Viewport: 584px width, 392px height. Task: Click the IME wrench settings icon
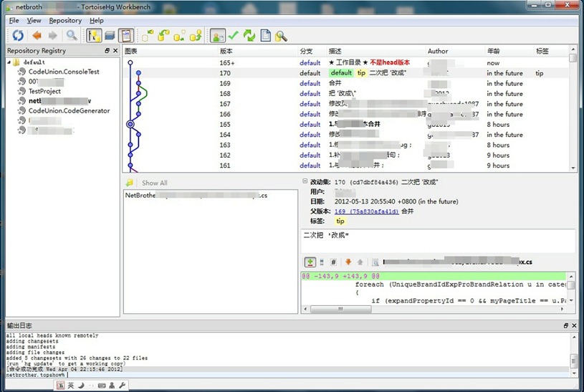(x=122, y=386)
